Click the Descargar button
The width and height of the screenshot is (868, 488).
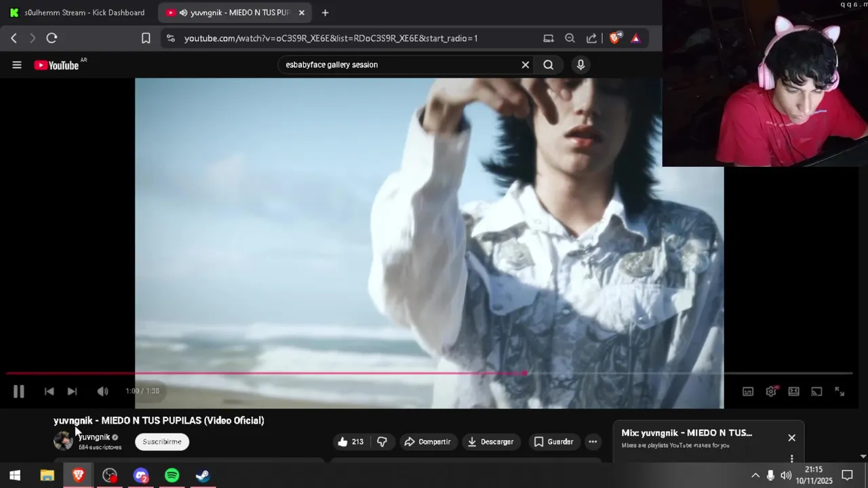491,442
